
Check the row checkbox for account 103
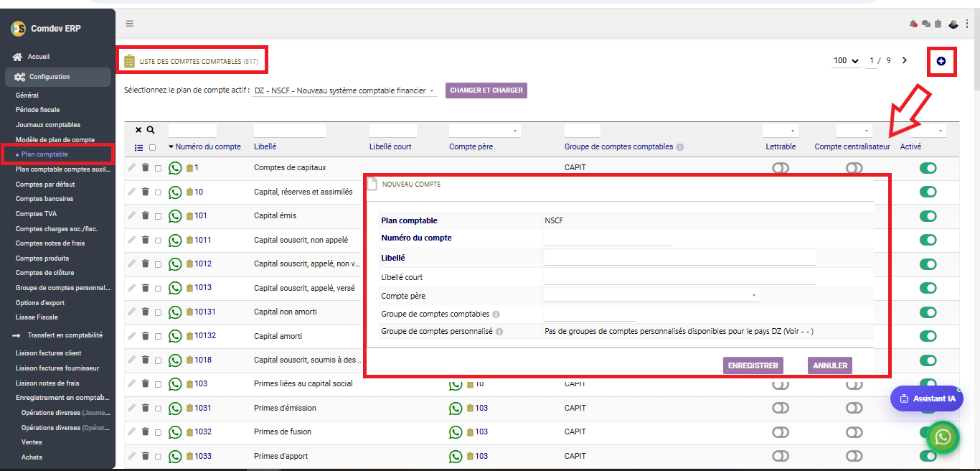pos(158,384)
